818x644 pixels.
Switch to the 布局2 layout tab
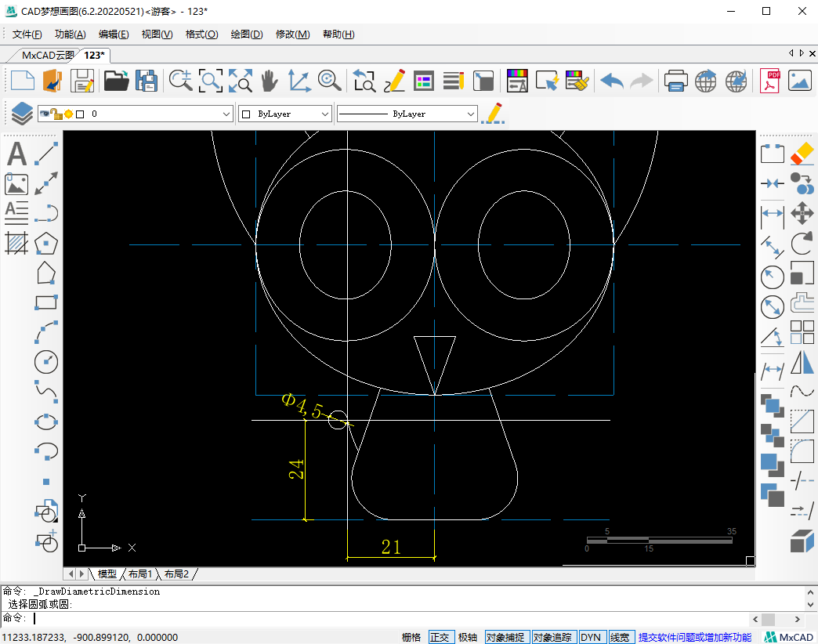pos(176,574)
